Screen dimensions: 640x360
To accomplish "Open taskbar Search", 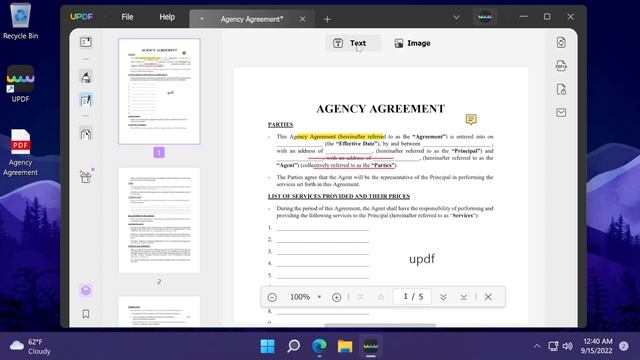I will pyautogui.click(x=293, y=346).
